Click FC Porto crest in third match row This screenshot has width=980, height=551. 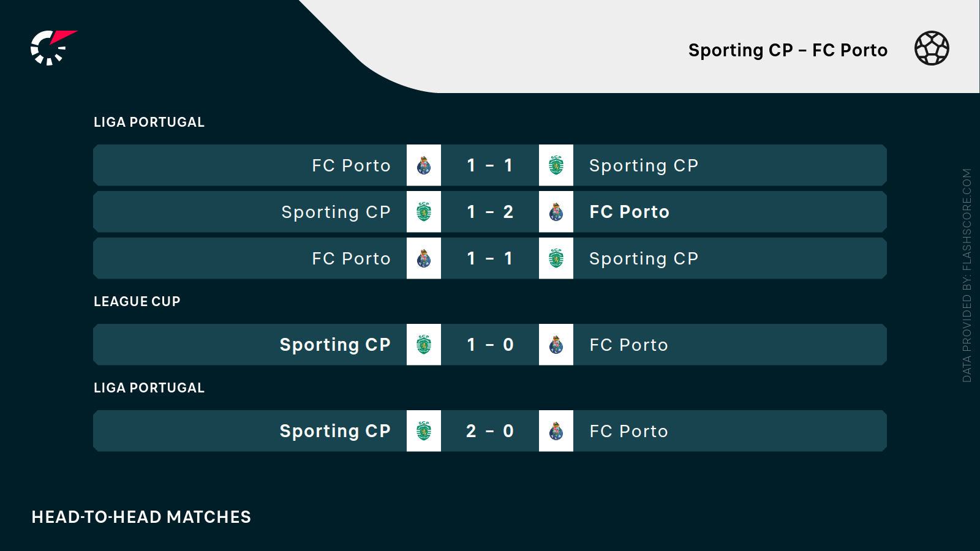[424, 258]
